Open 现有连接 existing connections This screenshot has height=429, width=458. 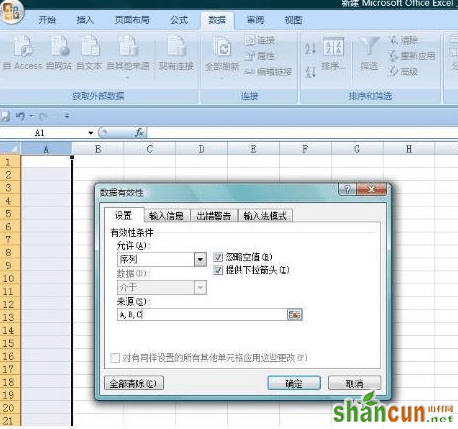(x=176, y=53)
